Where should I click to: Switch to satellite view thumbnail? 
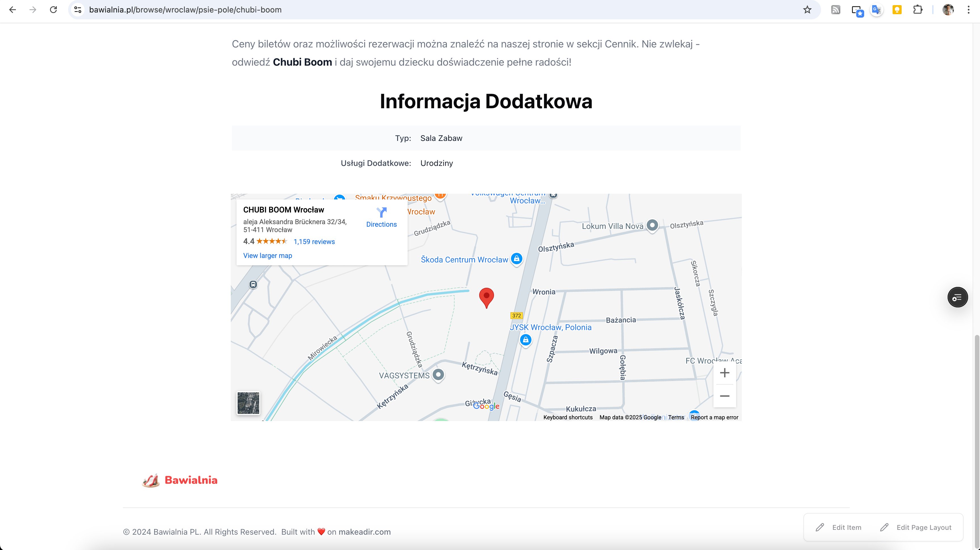click(248, 403)
